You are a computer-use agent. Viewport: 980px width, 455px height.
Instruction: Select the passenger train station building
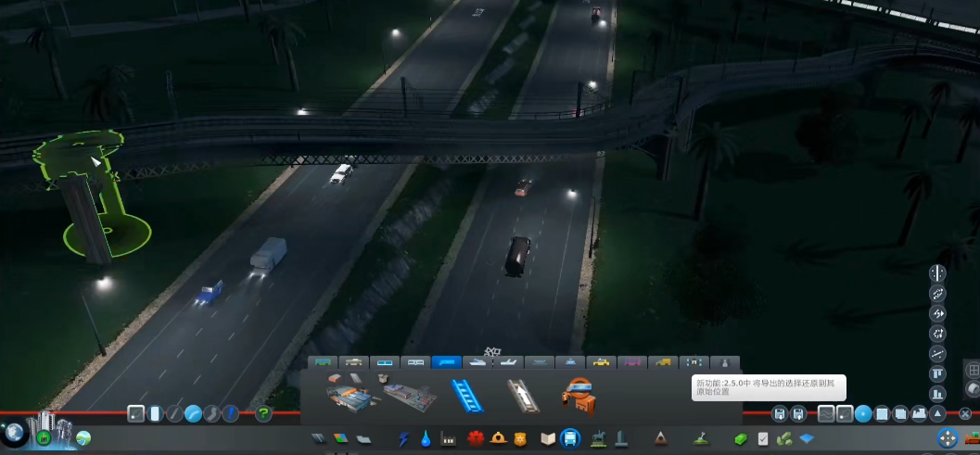point(352,395)
